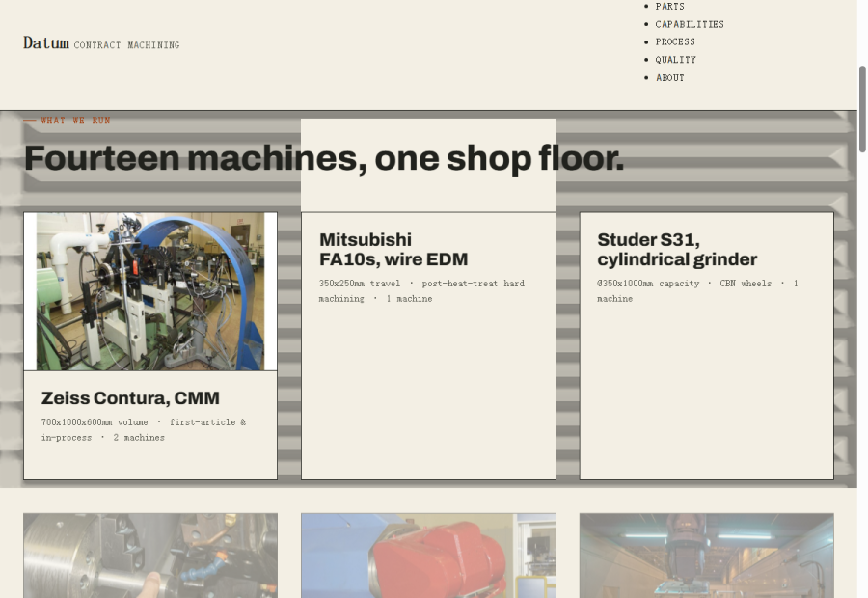Open the CAPABILITIES nav link
Image resolution: width=868 pixels, height=598 pixels.
tap(690, 24)
